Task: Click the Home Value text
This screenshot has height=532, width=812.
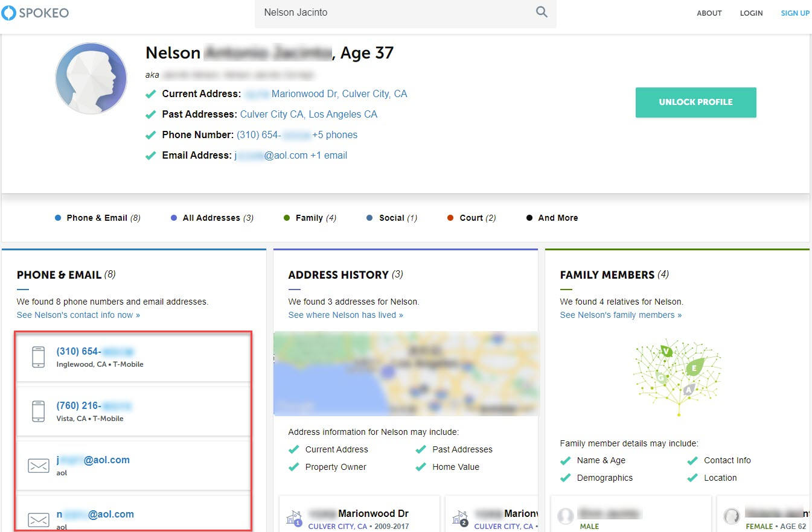Action: click(456, 467)
